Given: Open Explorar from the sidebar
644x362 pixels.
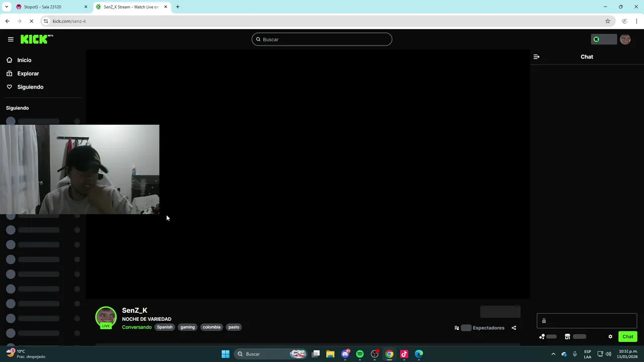Looking at the screenshot, I should click(28, 73).
